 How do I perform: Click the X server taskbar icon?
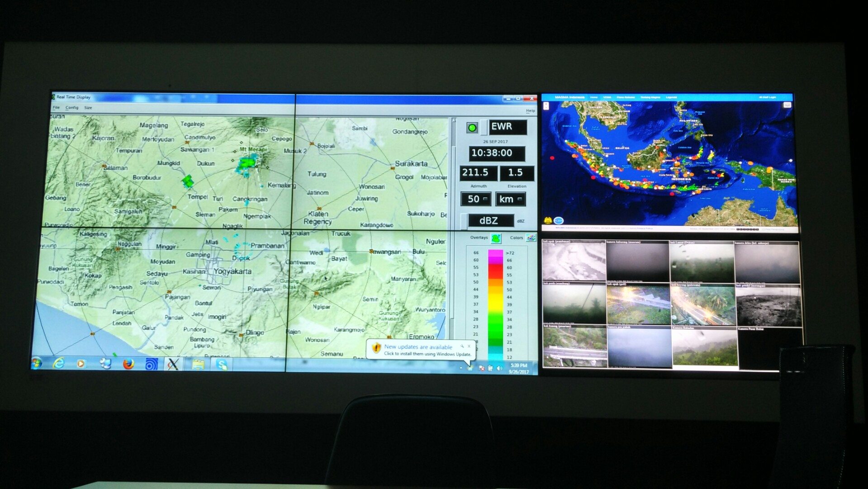point(173,364)
